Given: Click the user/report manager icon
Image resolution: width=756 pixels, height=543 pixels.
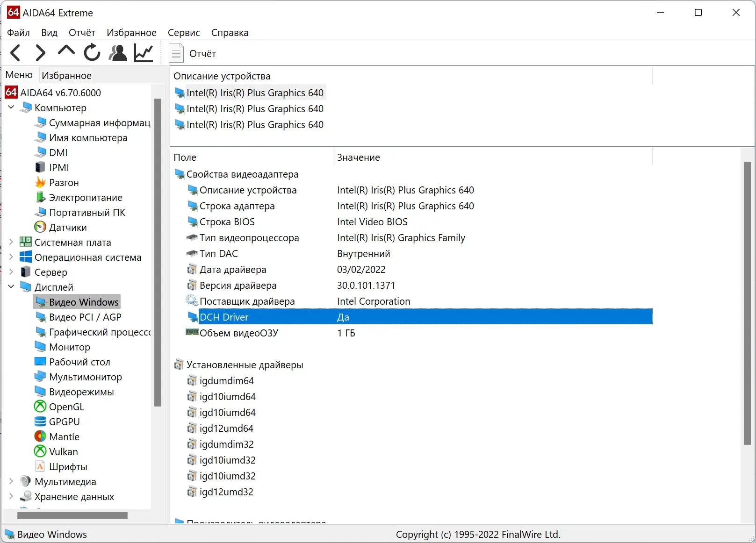Looking at the screenshot, I should tap(117, 52).
